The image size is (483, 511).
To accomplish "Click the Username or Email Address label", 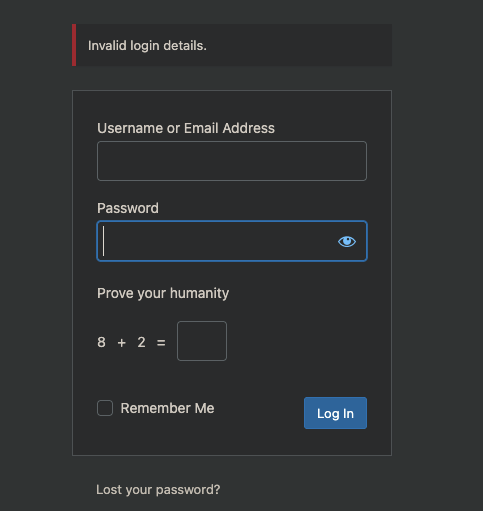I will pos(186,128).
